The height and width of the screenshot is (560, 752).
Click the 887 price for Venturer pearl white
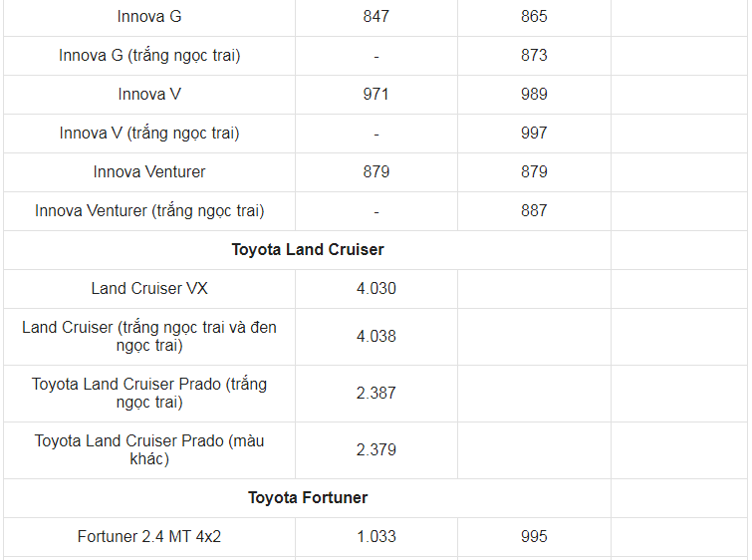click(534, 210)
